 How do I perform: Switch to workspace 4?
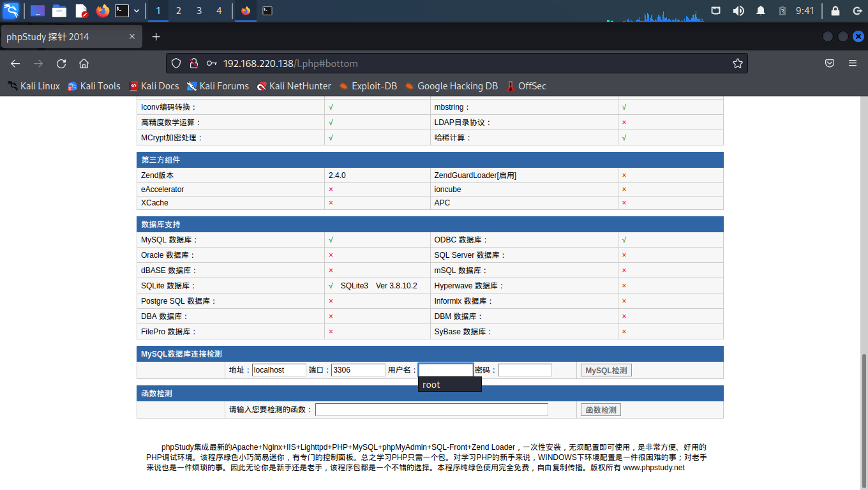[220, 10]
